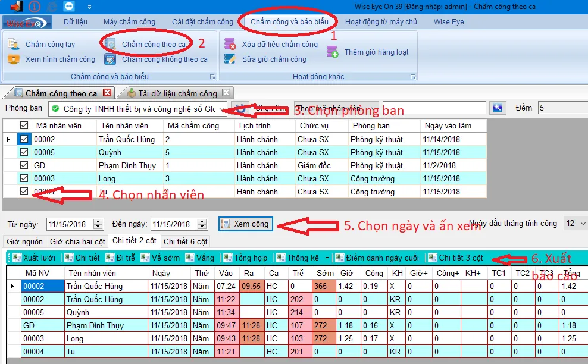Switch to the 'Chi tiết 6 cột' view tab

pos(186,241)
